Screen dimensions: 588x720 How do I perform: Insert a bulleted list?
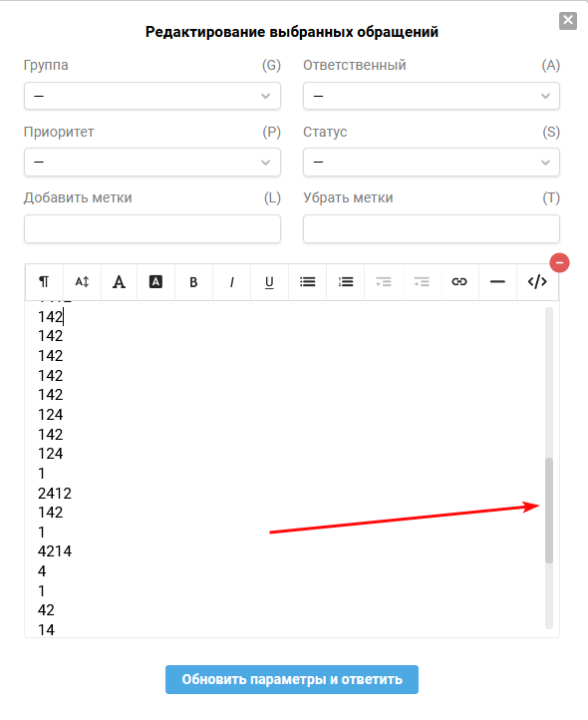click(x=308, y=282)
